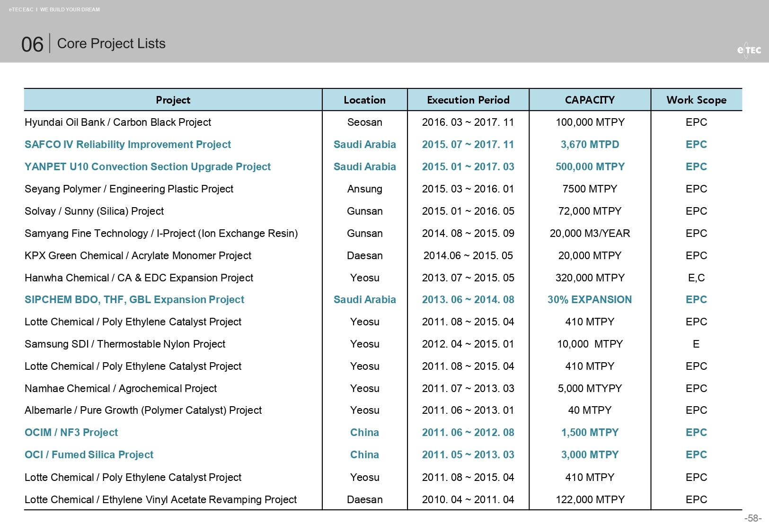769x532 pixels.
Task: Select the 'CAPACITY' column header
Action: [x=590, y=100]
